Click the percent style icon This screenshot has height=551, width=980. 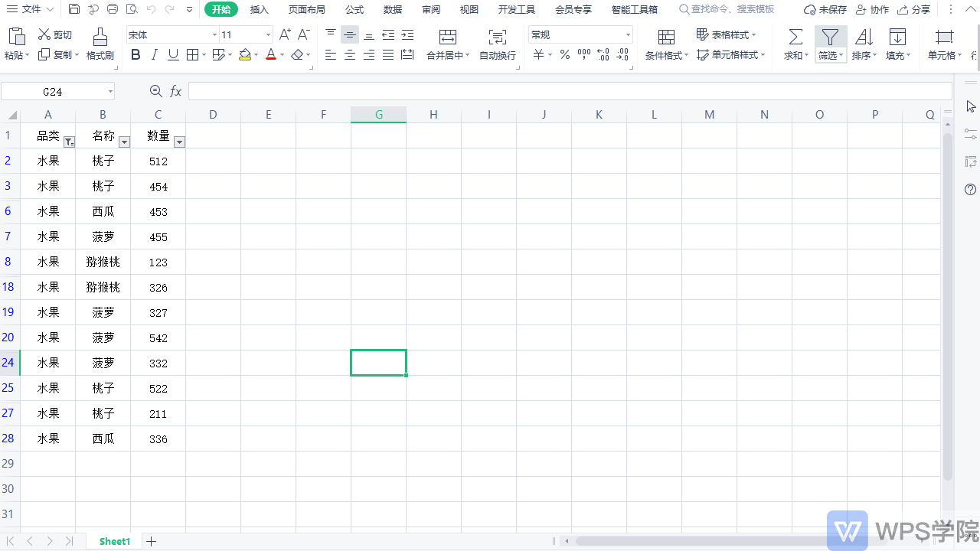tap(564, 54)
